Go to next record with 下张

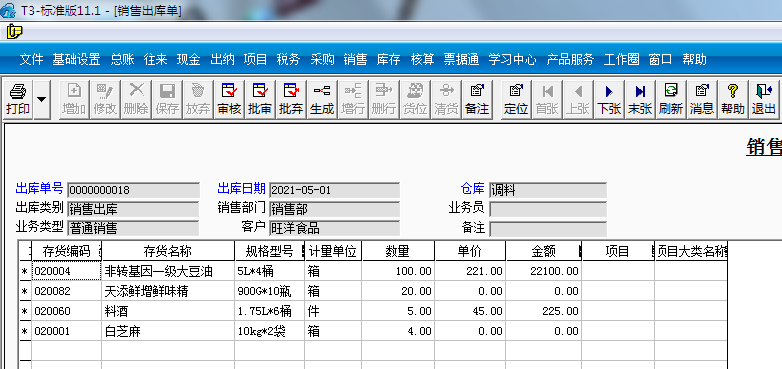(x=608, y=99)
